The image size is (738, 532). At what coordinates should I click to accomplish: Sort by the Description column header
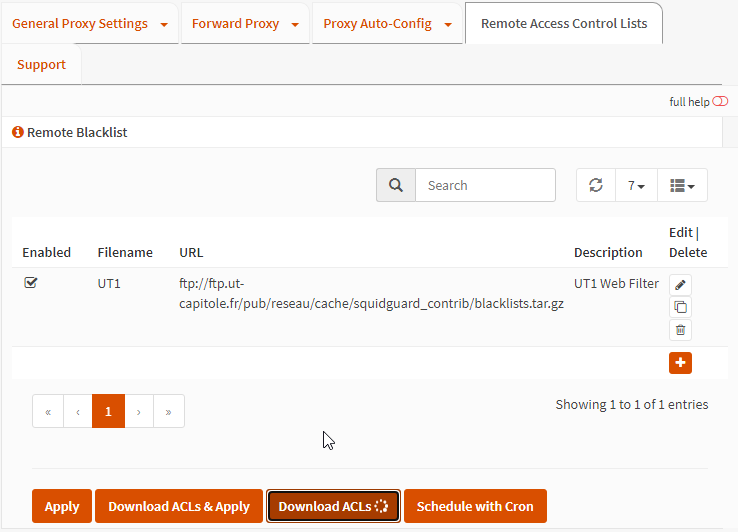(x=608, y=252)
